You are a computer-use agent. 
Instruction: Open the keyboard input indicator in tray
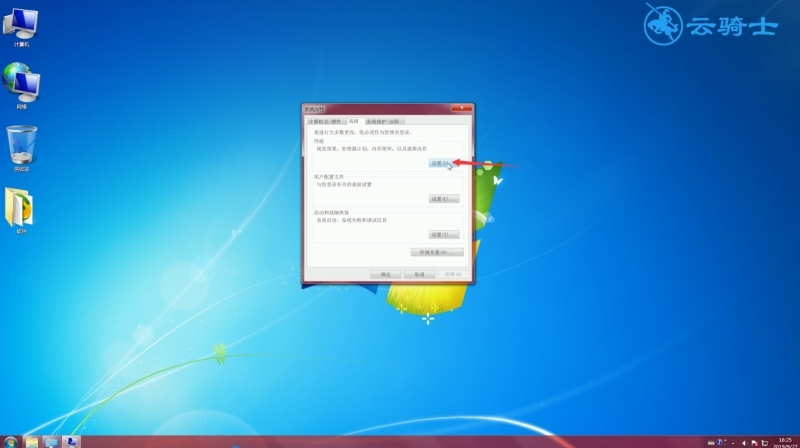coord(711,443)
